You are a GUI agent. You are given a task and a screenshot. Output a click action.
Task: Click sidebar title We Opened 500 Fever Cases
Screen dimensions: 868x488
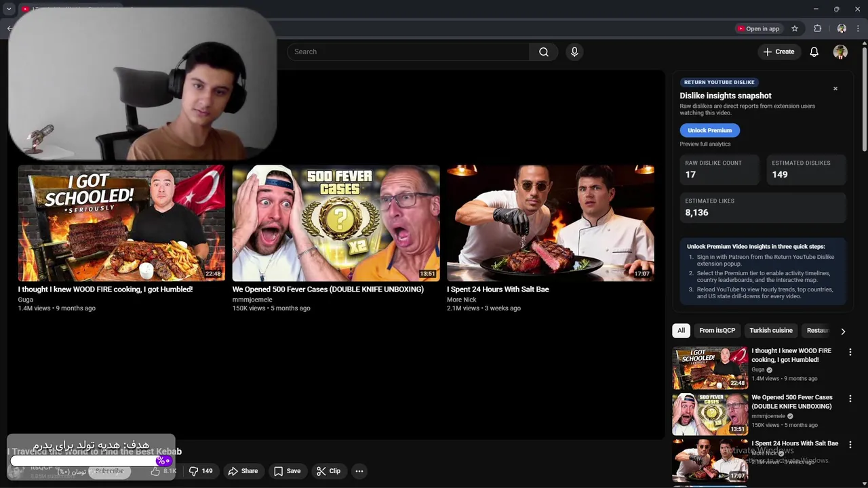tap(791, 402)
